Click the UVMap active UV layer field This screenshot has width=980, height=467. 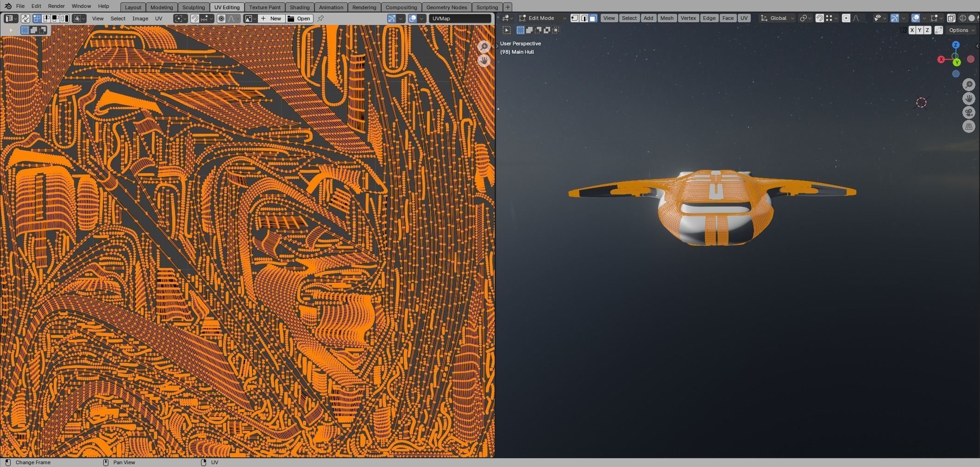pos(460,19)
